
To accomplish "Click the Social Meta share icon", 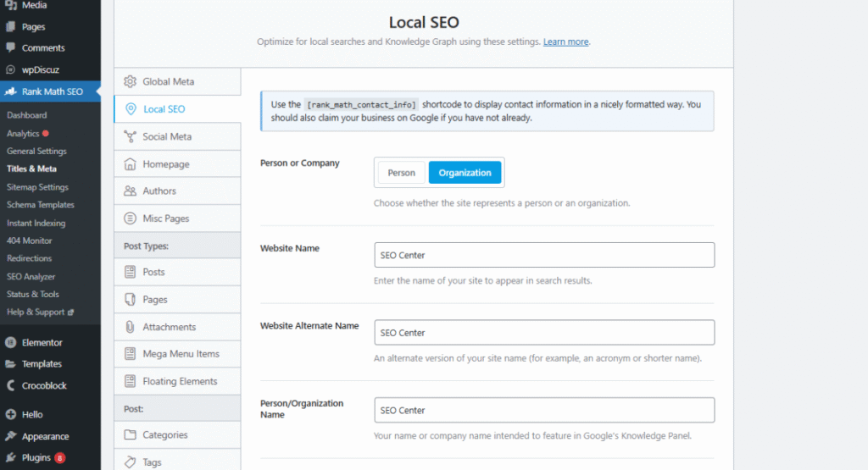I will (130, 136).
